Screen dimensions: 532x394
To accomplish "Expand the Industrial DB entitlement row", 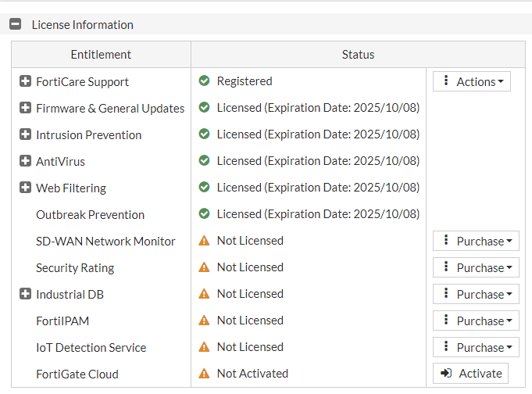I will tap(25, 295).
